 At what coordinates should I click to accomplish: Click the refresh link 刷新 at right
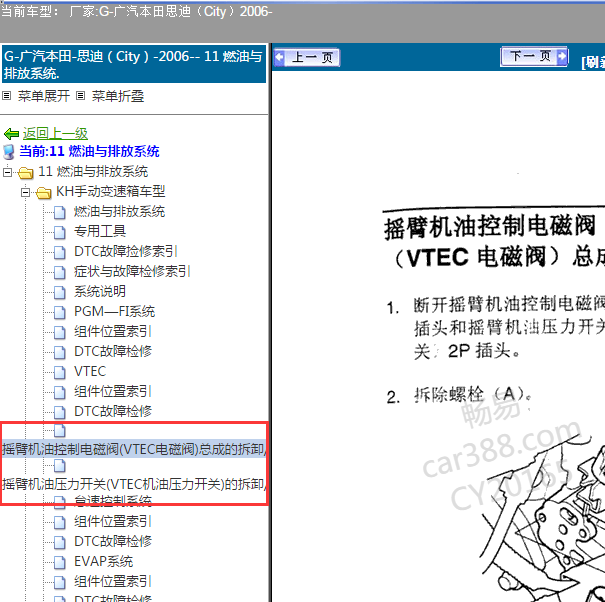pos(593,62)
